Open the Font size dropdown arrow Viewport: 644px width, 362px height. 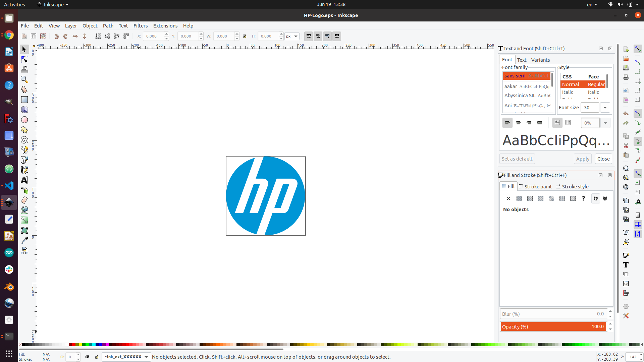pos(605,108)
